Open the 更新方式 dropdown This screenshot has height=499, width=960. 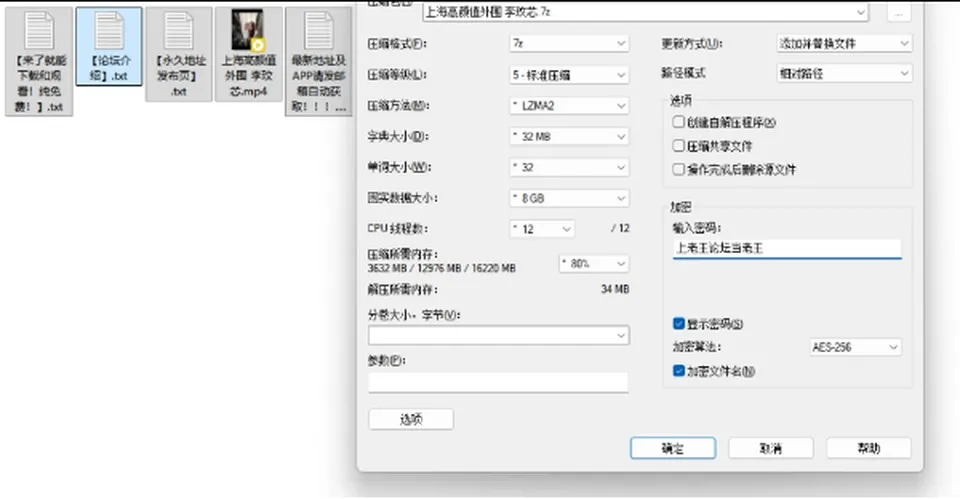coord(844,43)
